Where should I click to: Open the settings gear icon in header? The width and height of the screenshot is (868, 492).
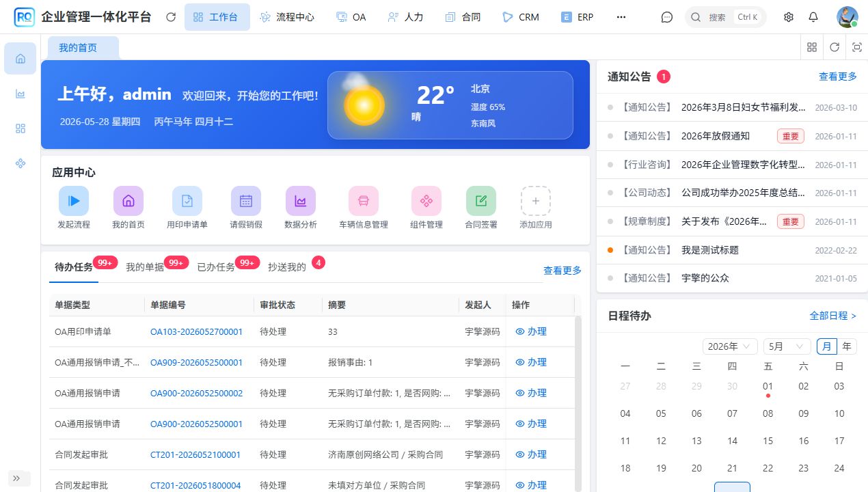789,17
